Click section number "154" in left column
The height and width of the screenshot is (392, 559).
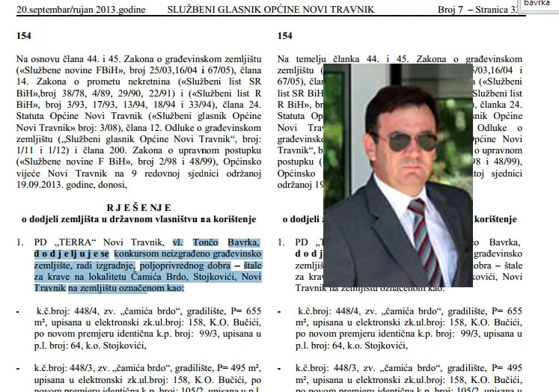pyautogui.click(x=24, y=35)
